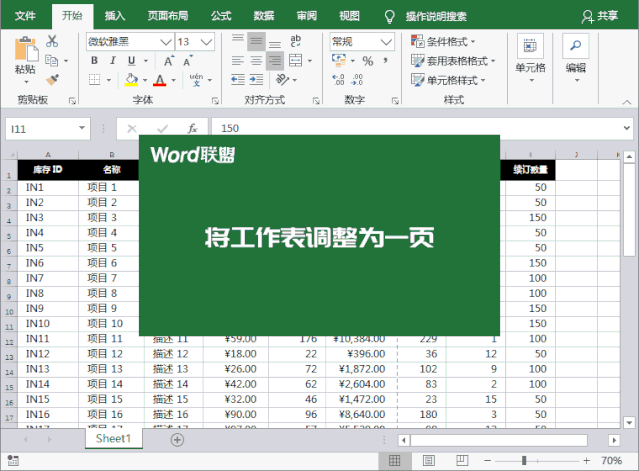
Task: Click the Merge and Center icon
Action: 296,61
